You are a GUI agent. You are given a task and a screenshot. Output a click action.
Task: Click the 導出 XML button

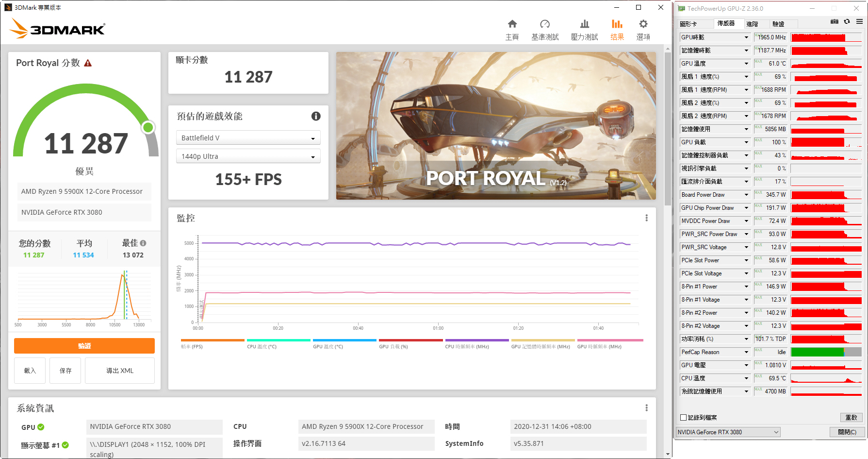pyautogui.click(x=120, y=371)
